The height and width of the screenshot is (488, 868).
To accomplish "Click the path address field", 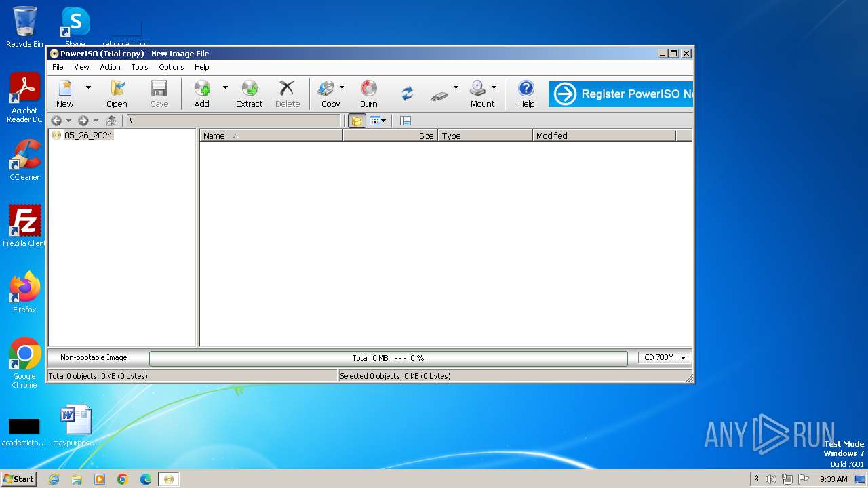I will pyautogui.click(x=233, y=121).
